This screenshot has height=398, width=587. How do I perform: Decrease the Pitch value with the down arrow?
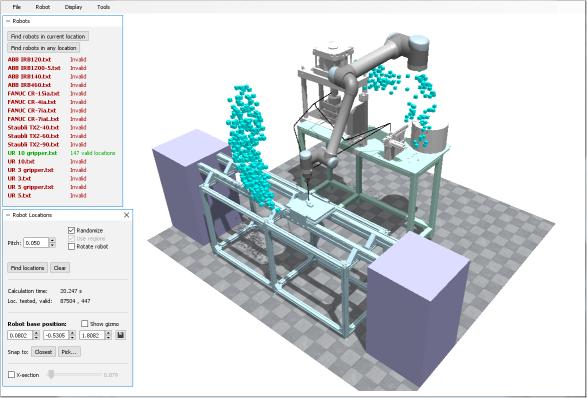(52, 245)
